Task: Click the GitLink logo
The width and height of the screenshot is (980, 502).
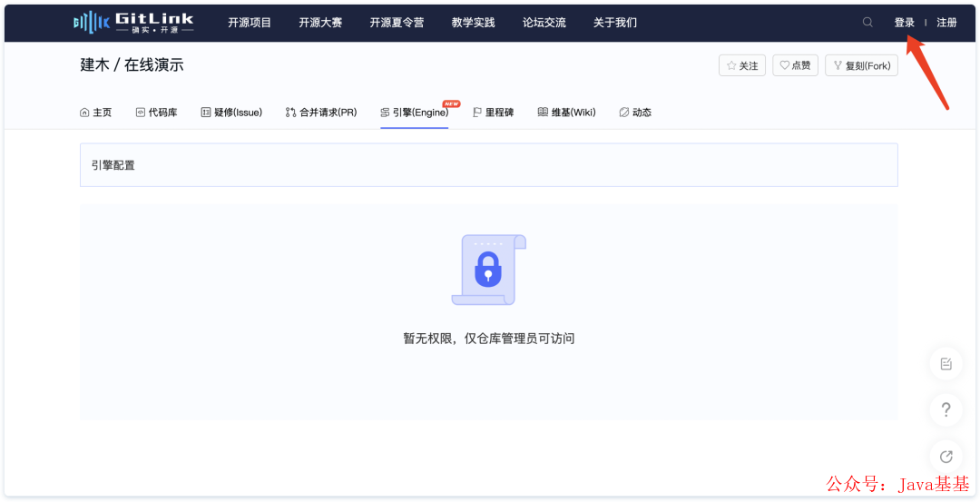Action: (133, 22)
